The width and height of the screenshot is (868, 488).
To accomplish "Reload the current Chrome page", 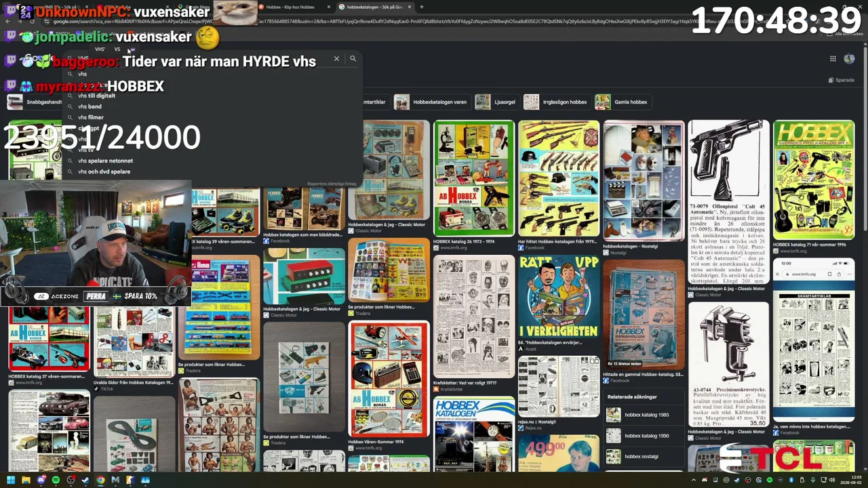I will tap(32, 21).
